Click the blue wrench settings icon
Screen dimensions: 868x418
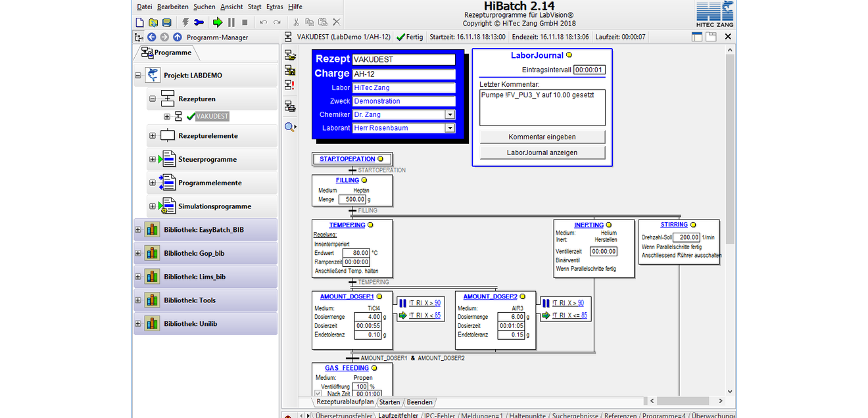coord(199,22)
